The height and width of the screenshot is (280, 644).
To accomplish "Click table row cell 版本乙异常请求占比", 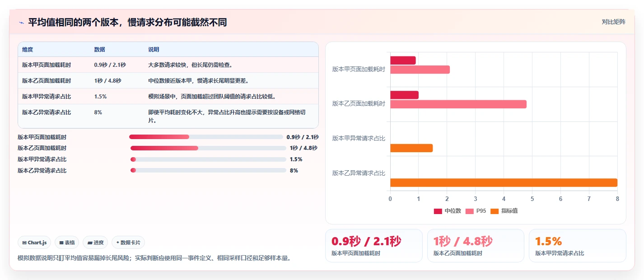I will [47, 112].
